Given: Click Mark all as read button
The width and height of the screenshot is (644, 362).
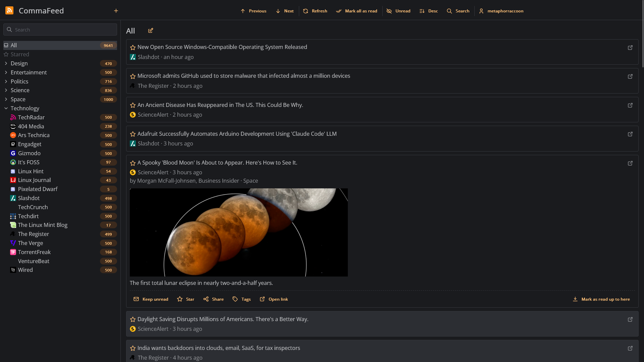Looking at the screenshot, I should (x=357, y=11).
